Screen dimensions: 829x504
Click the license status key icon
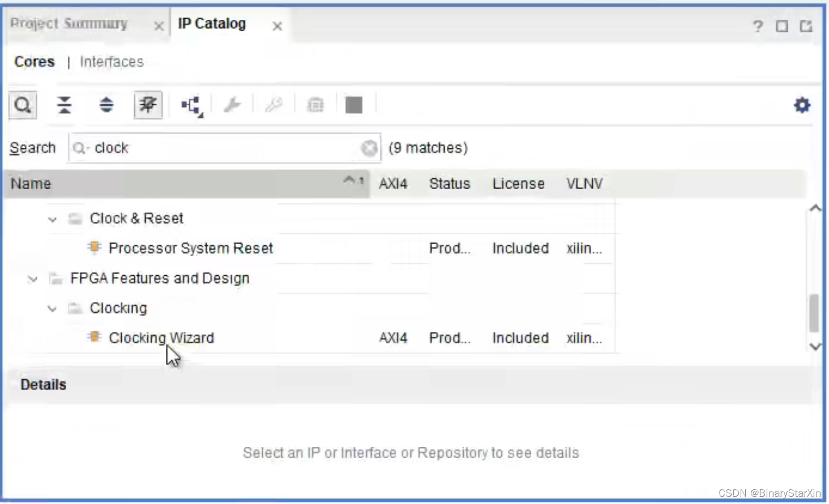(274, 105)
